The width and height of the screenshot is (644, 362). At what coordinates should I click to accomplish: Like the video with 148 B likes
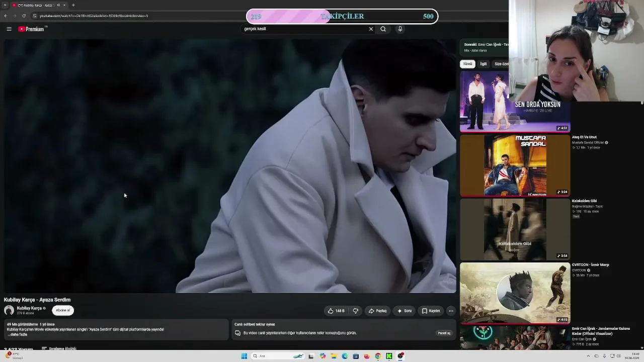336,311
